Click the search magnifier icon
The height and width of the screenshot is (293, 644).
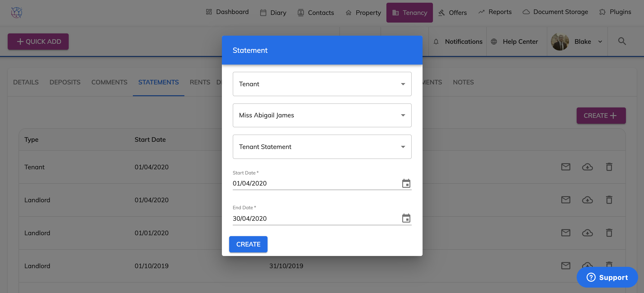coord(622,41)
